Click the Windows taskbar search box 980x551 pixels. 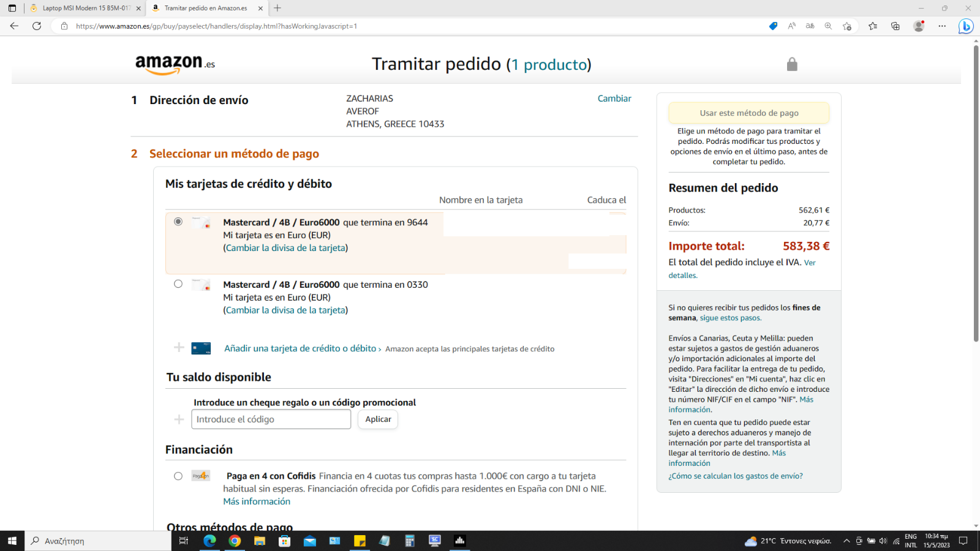click(99, 541)
